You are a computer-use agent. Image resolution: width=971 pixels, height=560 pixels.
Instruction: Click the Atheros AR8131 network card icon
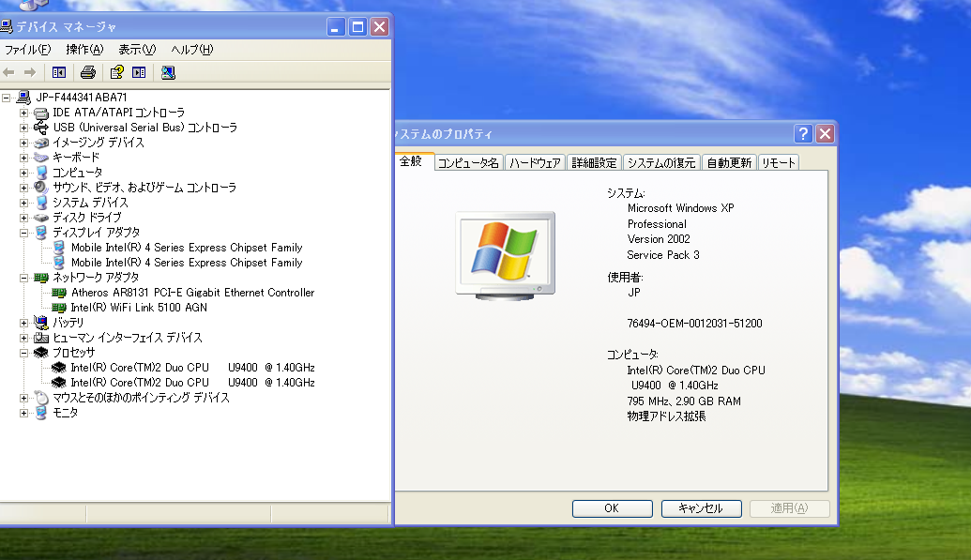click(x=59, y=293)
